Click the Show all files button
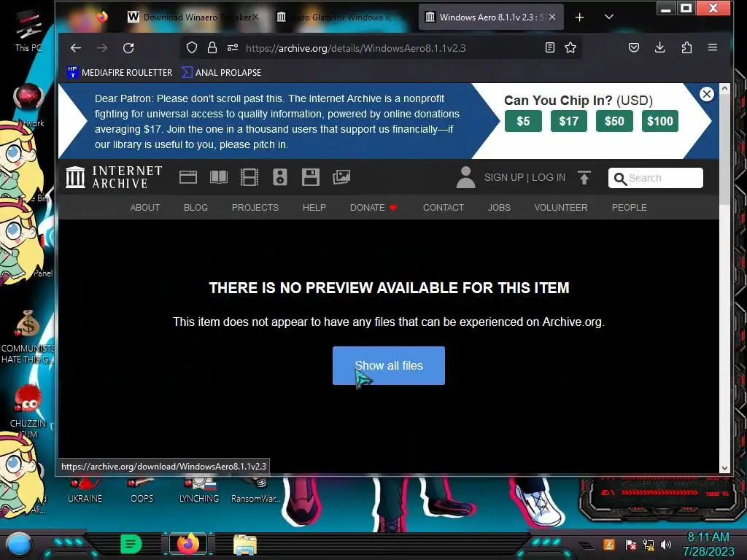 pyautogui.click(x=389, y=366)
